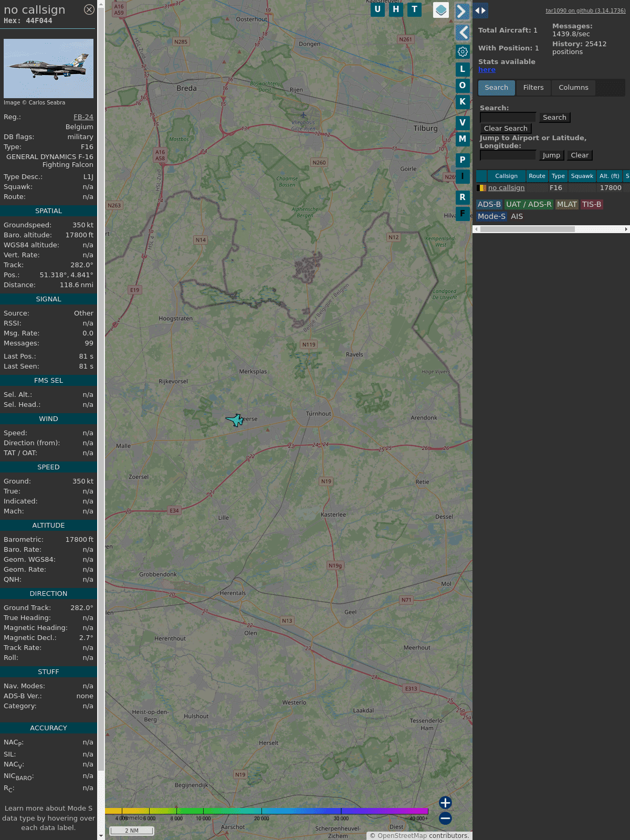630x840 pixels.
Task: Toggle the V map button
Action: point(463,122)
